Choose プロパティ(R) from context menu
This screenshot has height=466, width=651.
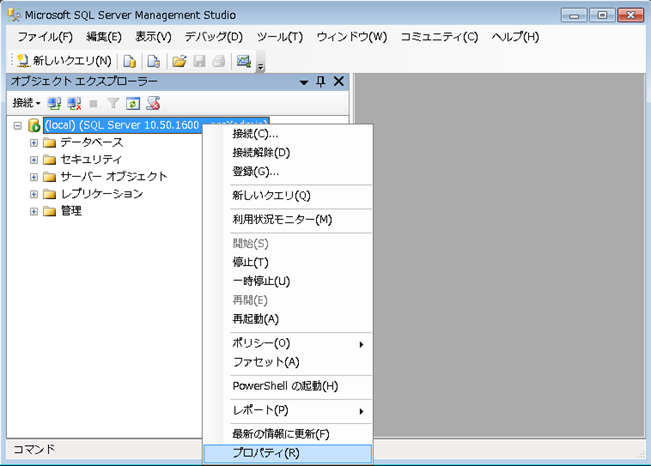click(288, 453)
